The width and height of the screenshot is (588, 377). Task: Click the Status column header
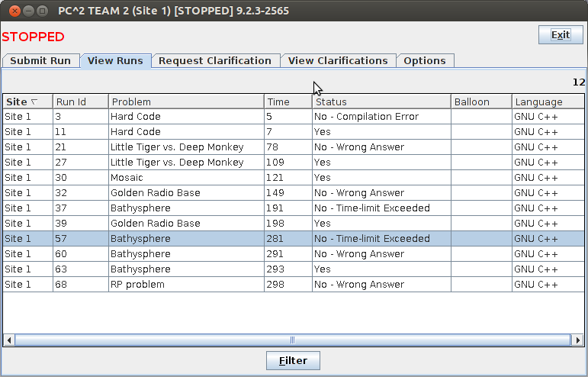click(381, 102)
